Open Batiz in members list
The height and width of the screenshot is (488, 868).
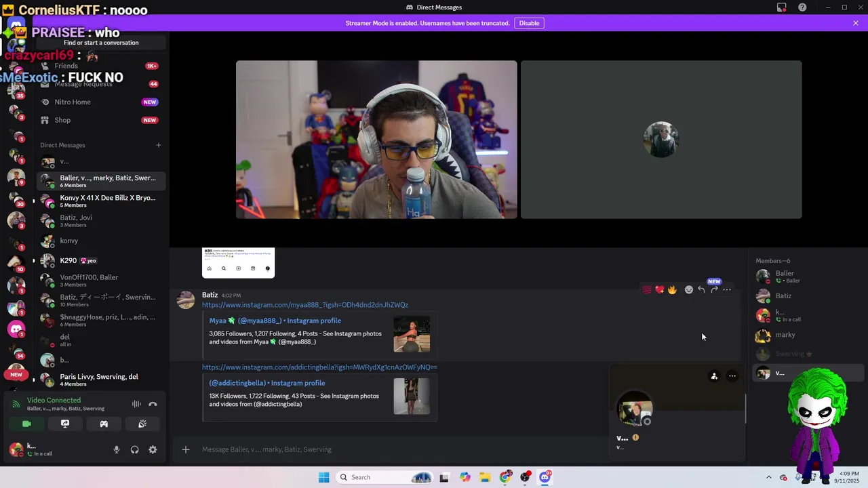point(810,296)
